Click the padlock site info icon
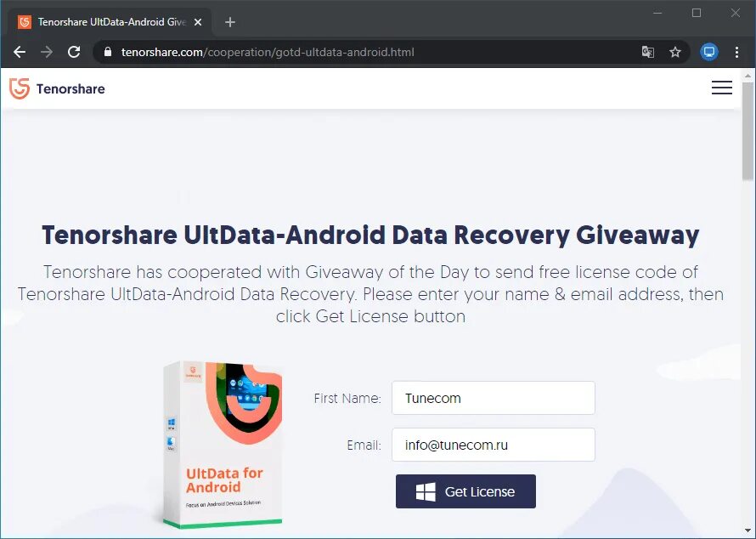The height and width of the screenshot is (539, 756). coord(108,52)
